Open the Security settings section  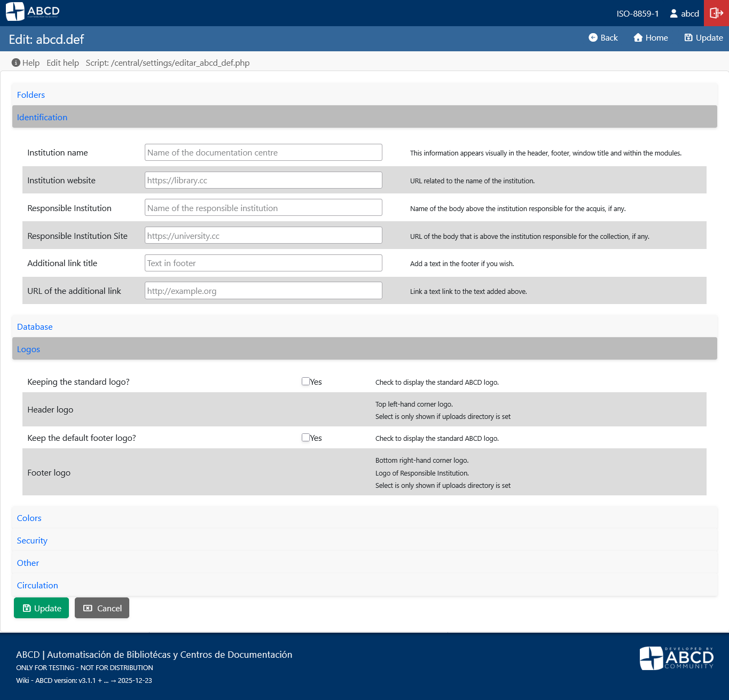click(x=32, y=540)
